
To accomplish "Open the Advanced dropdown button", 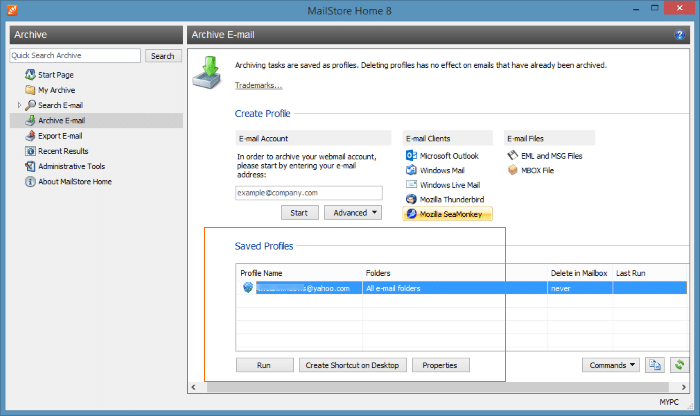I will (x=353, y=212).
